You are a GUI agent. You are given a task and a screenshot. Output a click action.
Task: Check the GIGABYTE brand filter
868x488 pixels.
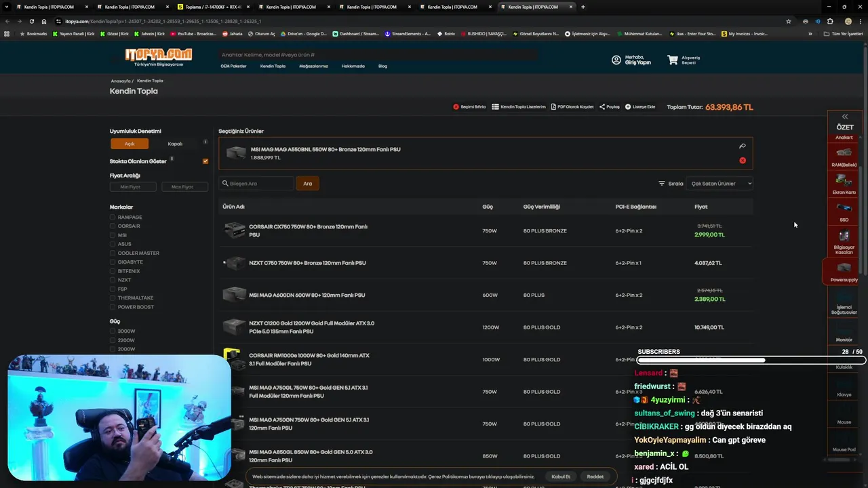tap(113, 262)
